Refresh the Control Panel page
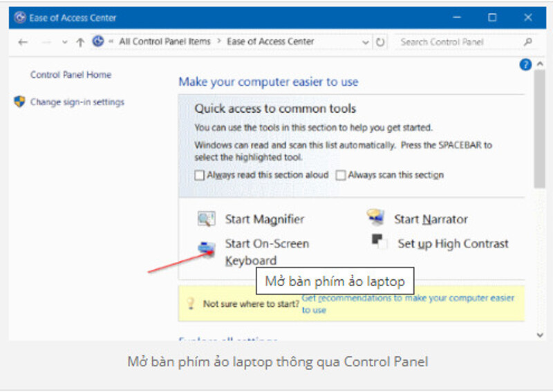 coord(380,42)
